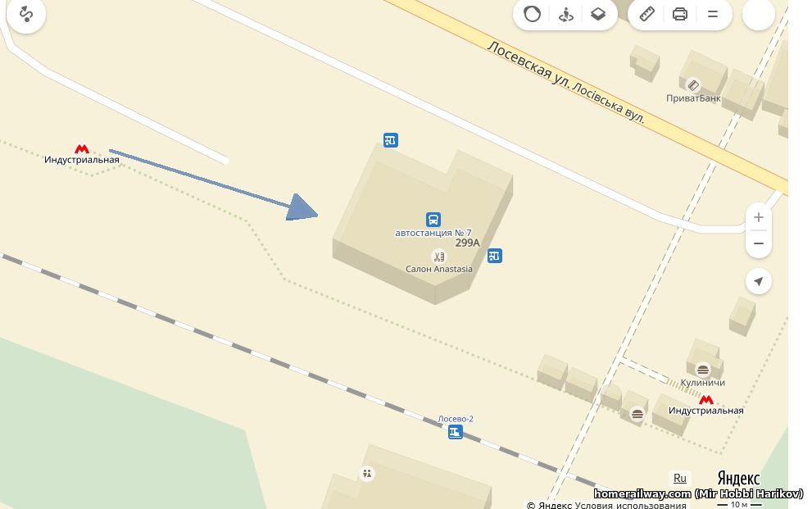
Task: Zoom out with the minus button
Action: (x=759, y=243)
